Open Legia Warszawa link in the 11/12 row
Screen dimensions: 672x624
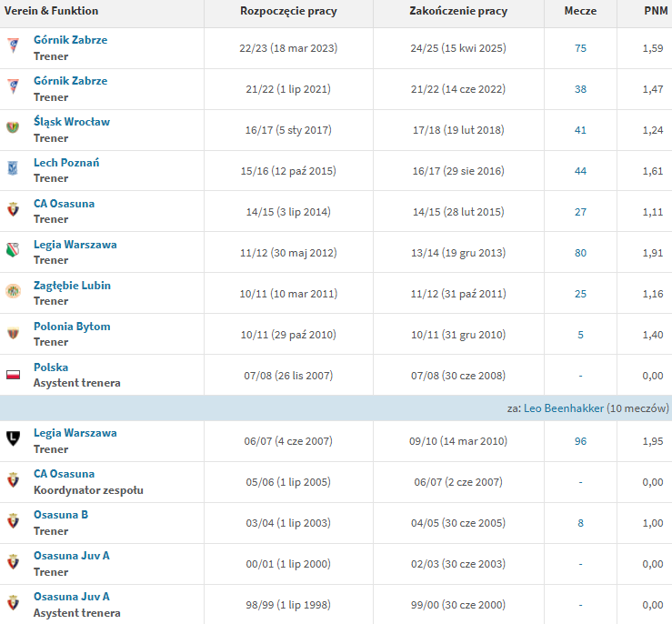coord(75,245)
